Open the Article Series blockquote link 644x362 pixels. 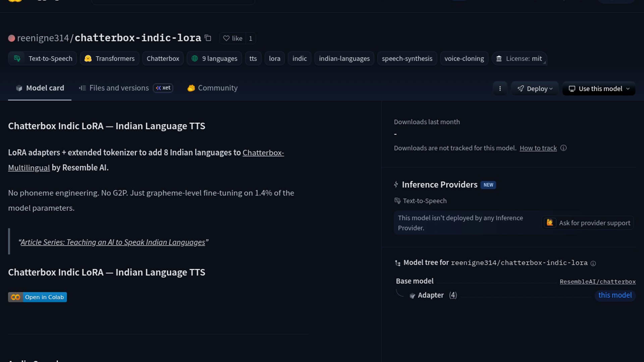pyautogui.click(x=113, y=242)
